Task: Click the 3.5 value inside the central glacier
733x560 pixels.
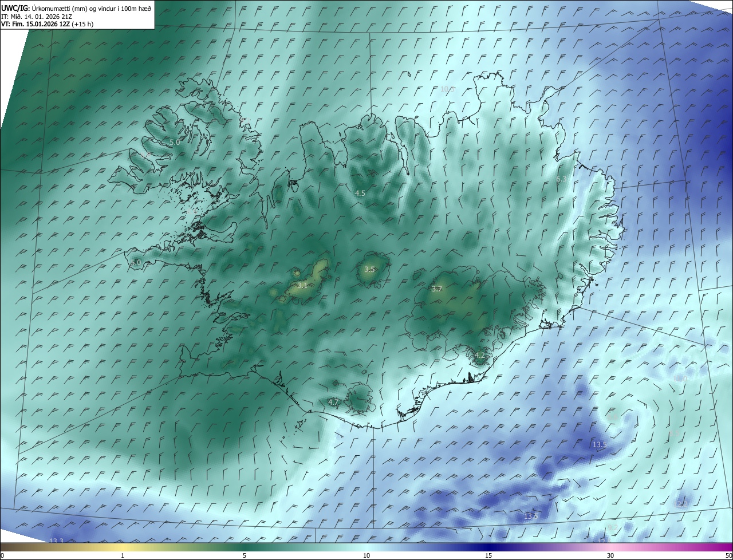Action: (x=369, y=269)
